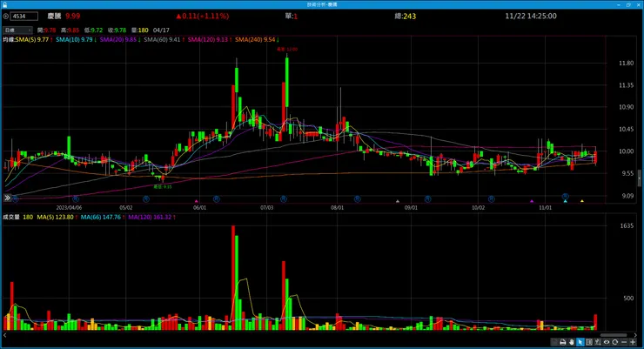The width and height of the screenshot is (644, 349).
Task: Click the 2023/04/06 date label on axis
Action: pos(69,208)
